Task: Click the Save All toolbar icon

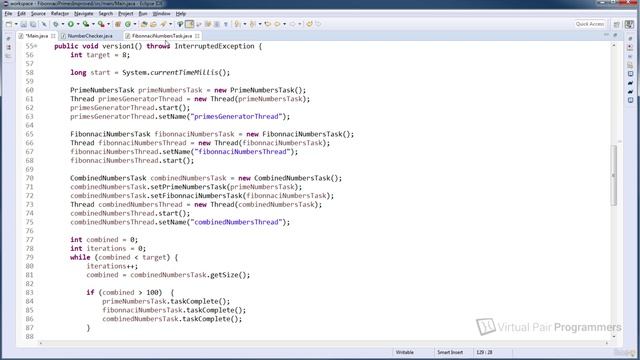Action: click(33, 24)
